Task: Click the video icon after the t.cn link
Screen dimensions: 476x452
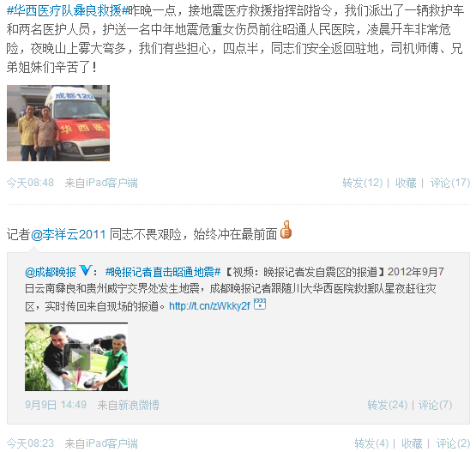Action: point(260,304)
